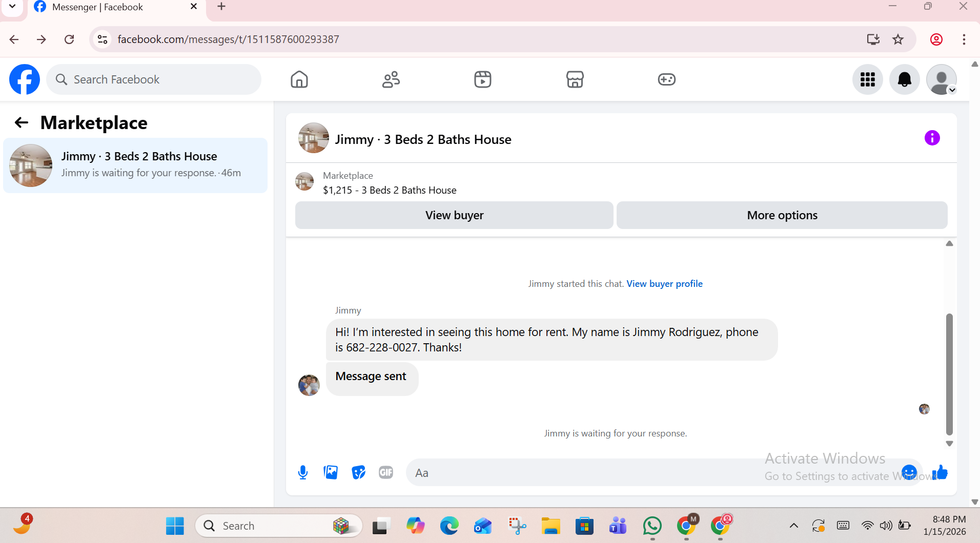Image resolution: width=980 pixels, height=543 pixels.
Task: Open Microsoft Edge from the taskbar
Action: 449,526
